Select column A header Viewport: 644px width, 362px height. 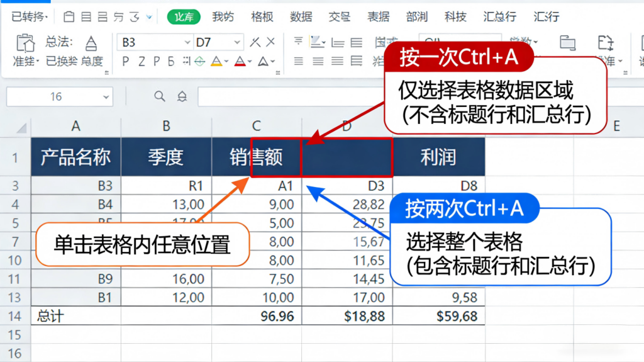75,127
